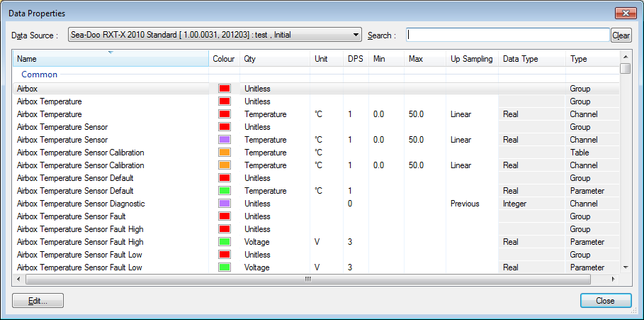Sort by the Name column header
Image resolution: width=644 pixels, height=320 pixels.
(111, 59)
